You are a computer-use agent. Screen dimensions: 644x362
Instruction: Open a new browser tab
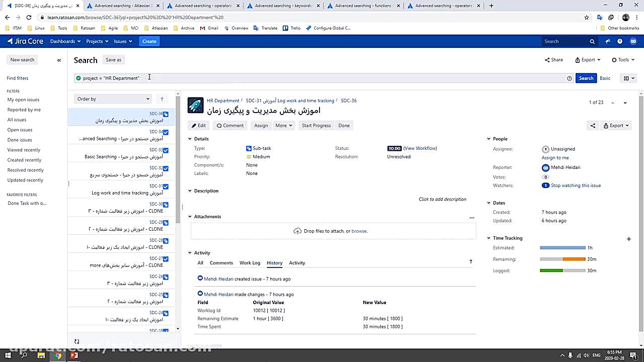coord(491,6)
